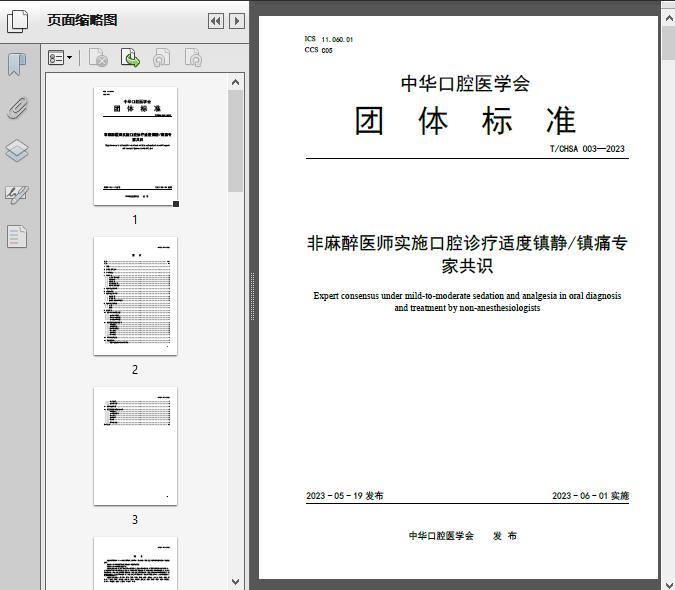Select the partially visible page 4 thumbnail
Viewport: 675px width, 590px height.
tap(135, 563)
